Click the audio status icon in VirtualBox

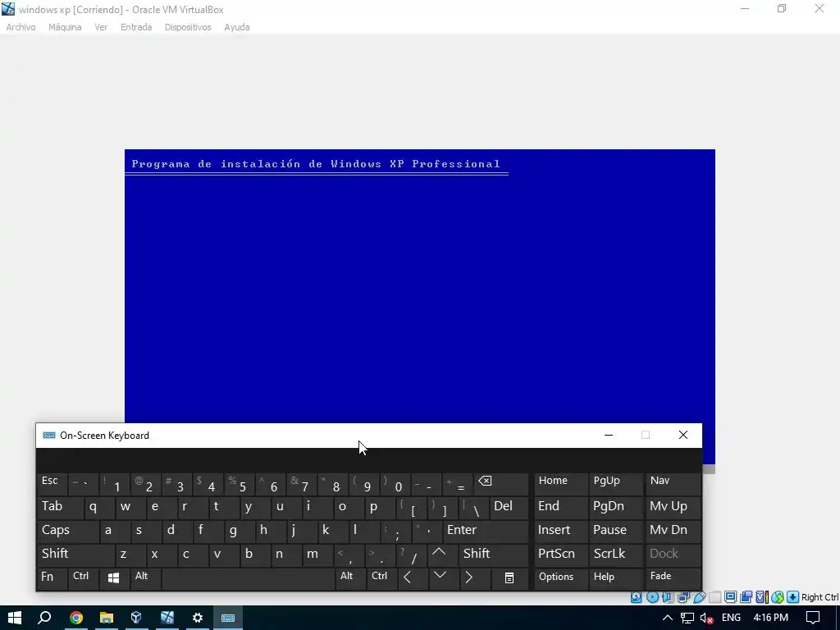point(668,597)
